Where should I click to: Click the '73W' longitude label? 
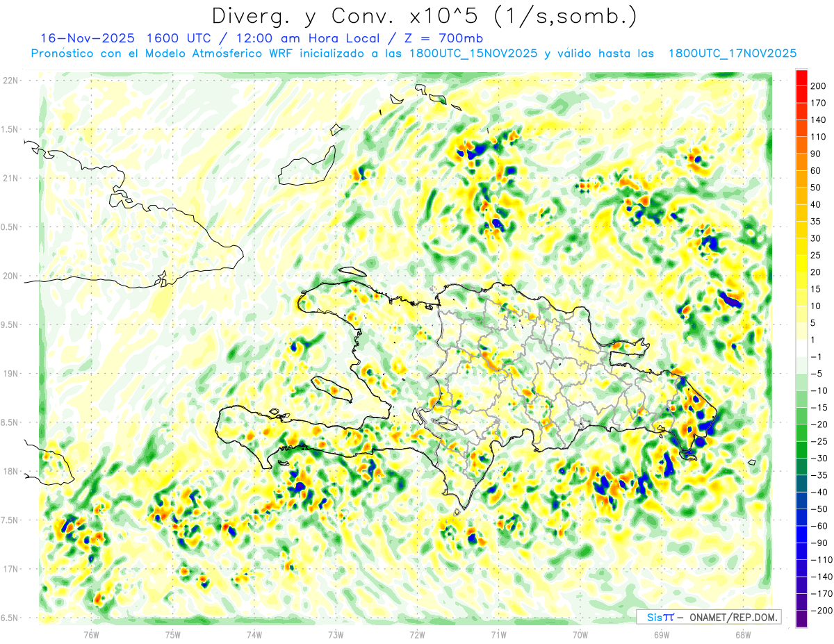(336, 634)
